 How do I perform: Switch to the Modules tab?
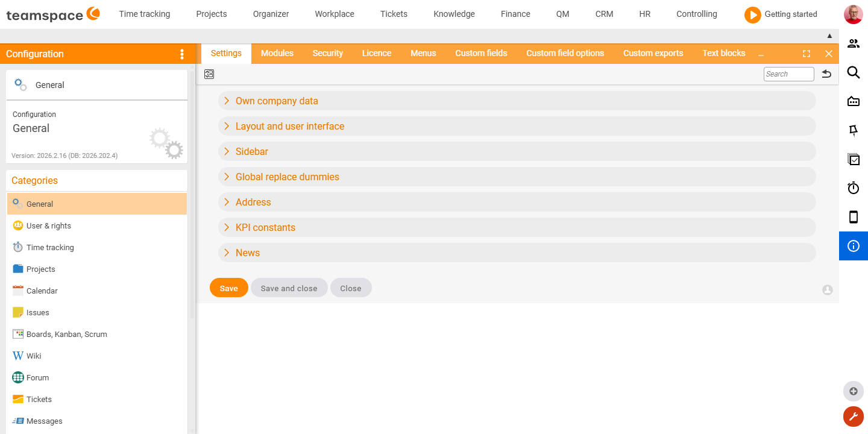coord(277,53)
